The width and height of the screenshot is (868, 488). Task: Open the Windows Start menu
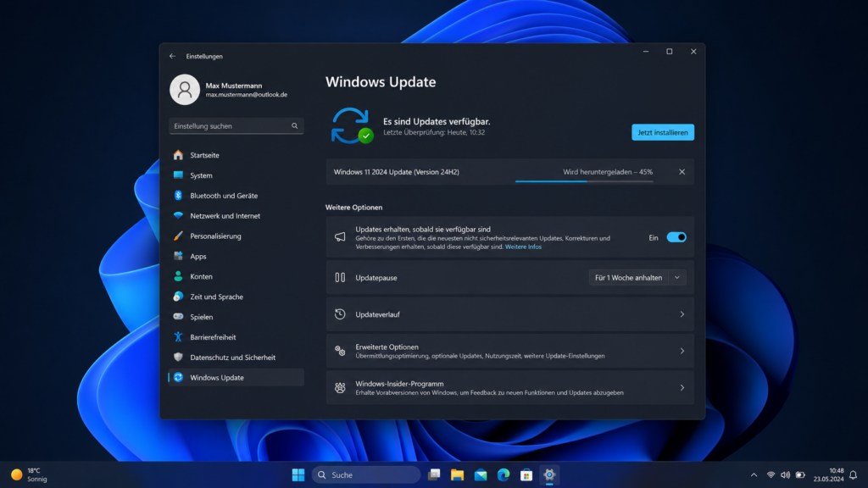pos(298,474)
